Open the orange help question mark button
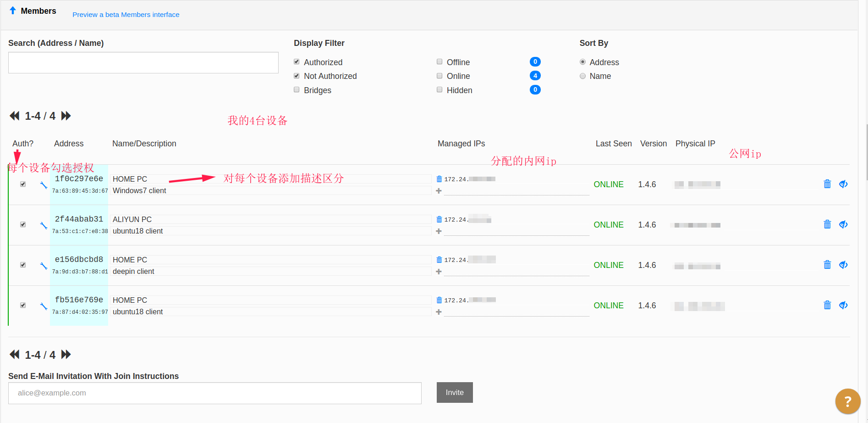 847,401
